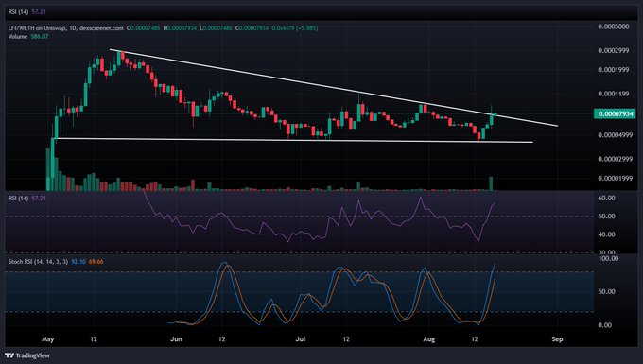This screenshot has width=643, height=364.
Task: Click the current price tag 0.00007934
Action: (615, 113)
